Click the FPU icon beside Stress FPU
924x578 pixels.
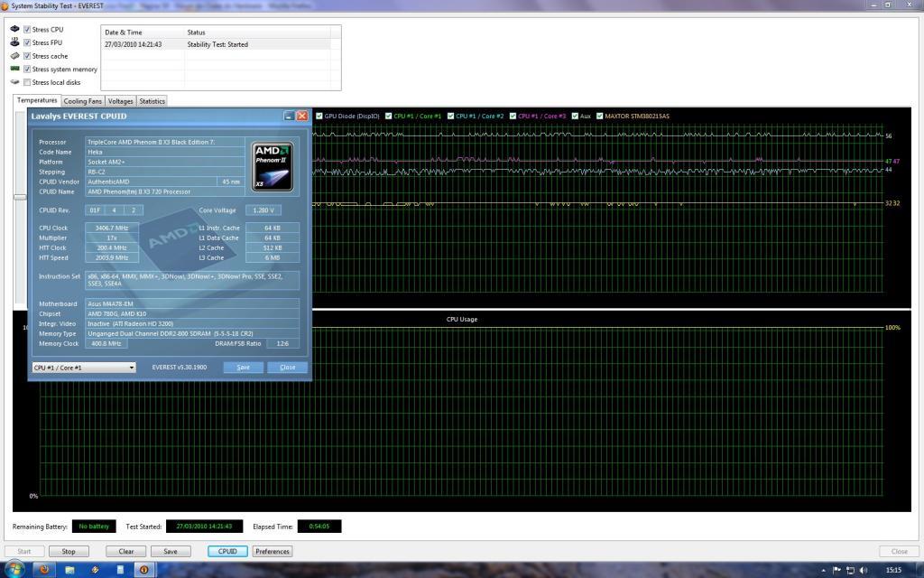(x=14, y=42)
